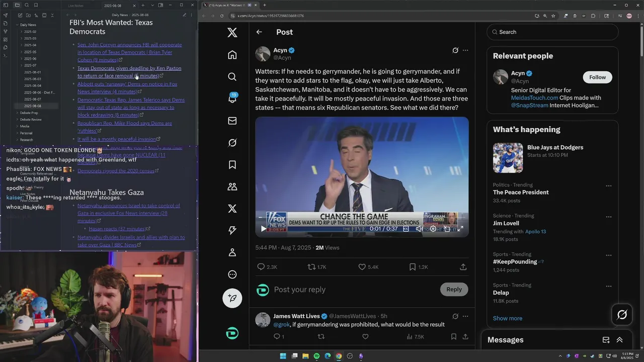Click the video progress bar
Viewport: 644px width, 362px height.
(x=362, y=218)
